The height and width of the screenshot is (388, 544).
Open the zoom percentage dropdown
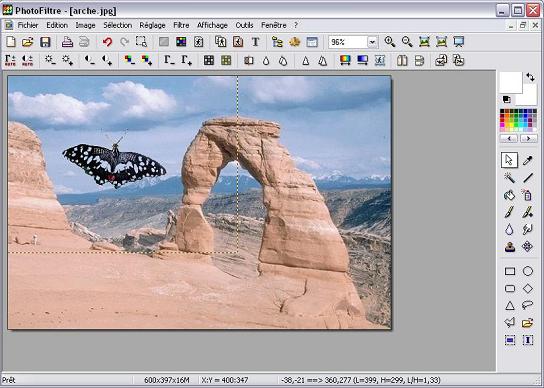[x=372, y=42]
